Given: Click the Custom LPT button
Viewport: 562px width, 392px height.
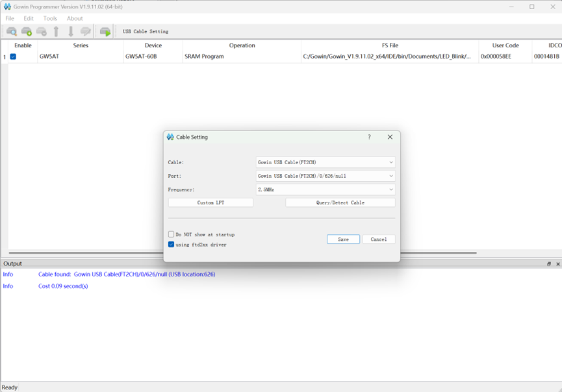Looking at the screenshot, I should click(x=211, y=202).
